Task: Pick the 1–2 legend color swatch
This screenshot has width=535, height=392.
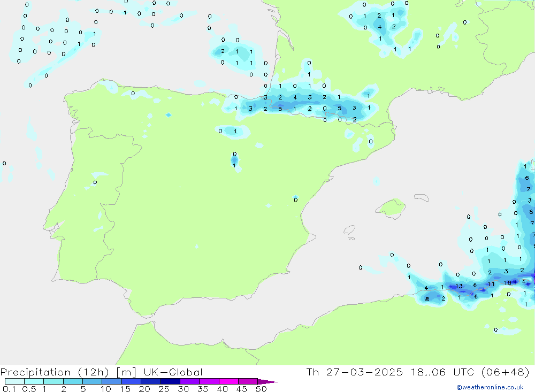Action: pos(53,381)
